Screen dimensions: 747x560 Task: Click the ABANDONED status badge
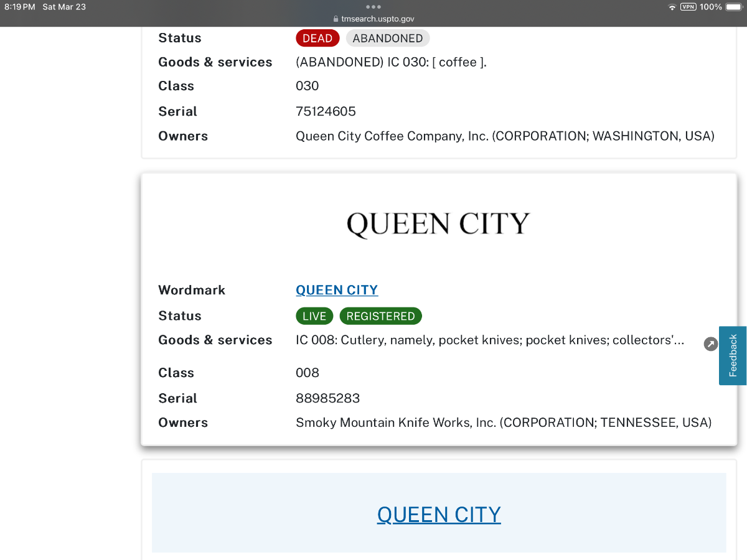pos(387,38)
